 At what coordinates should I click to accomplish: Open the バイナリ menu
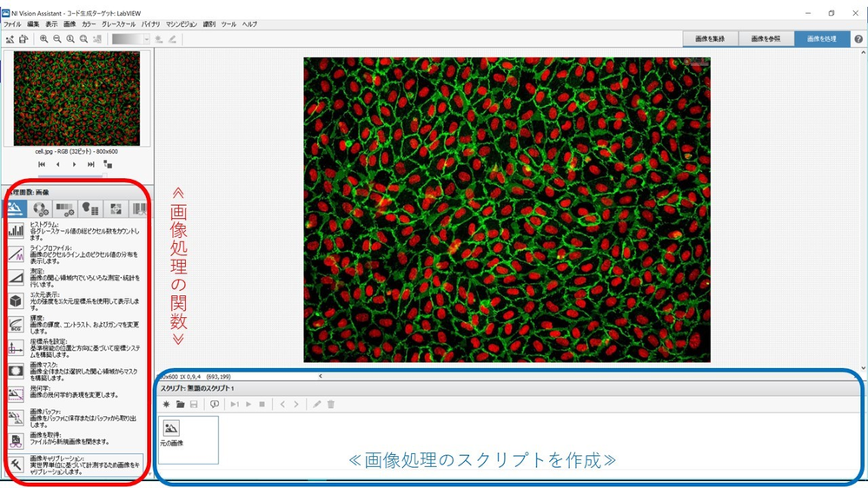pos(150,24)
